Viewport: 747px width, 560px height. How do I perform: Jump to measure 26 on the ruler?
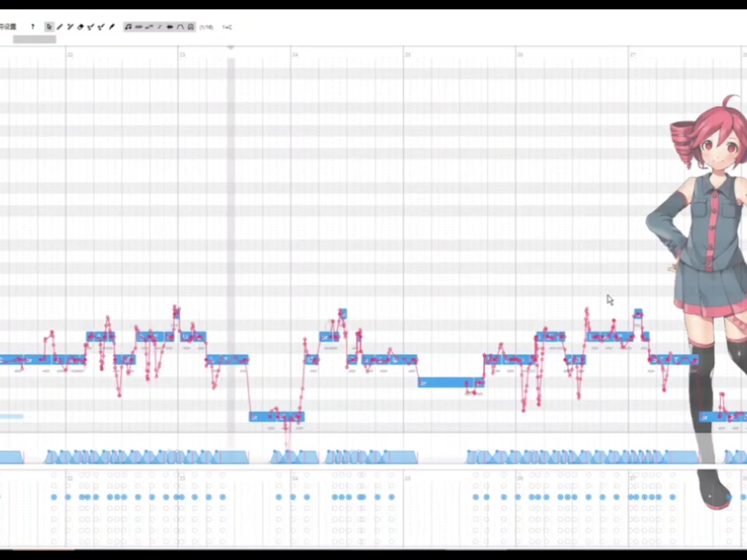520,55
